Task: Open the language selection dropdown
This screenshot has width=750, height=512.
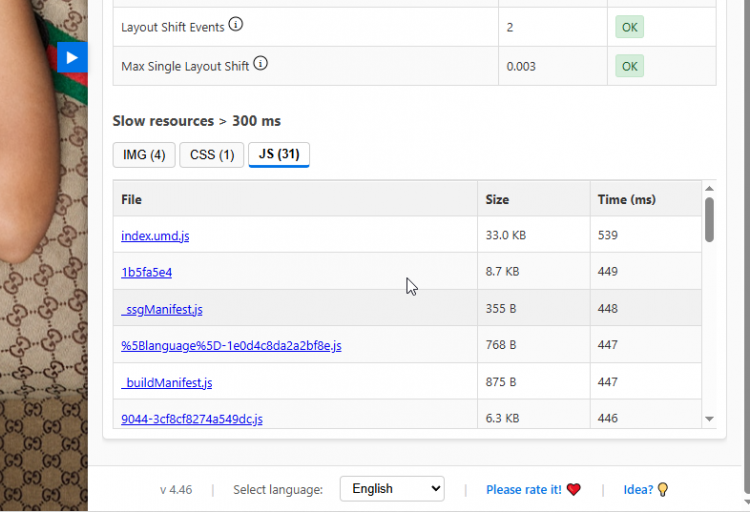Action: (392, 489)
